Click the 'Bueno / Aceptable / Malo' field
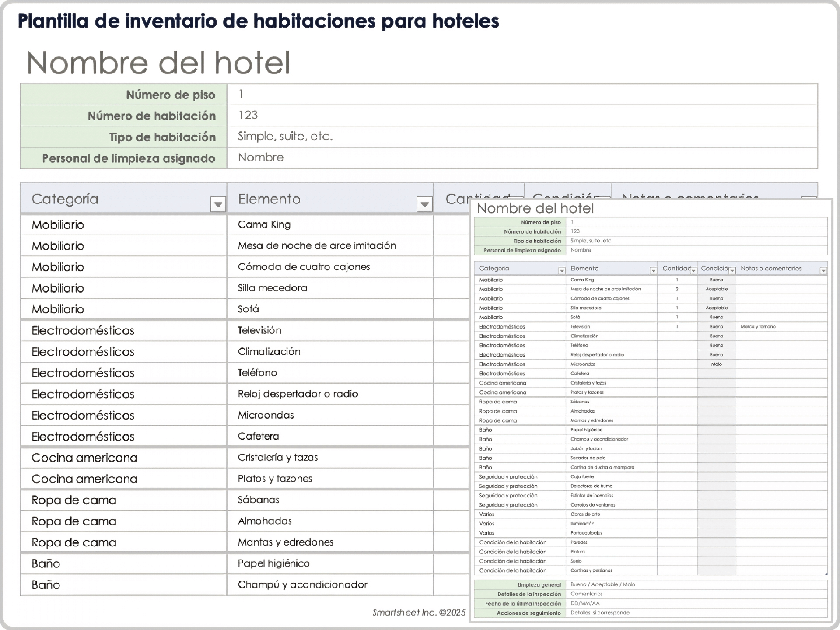This screenshot has height=630, width=840. point(696,584)
